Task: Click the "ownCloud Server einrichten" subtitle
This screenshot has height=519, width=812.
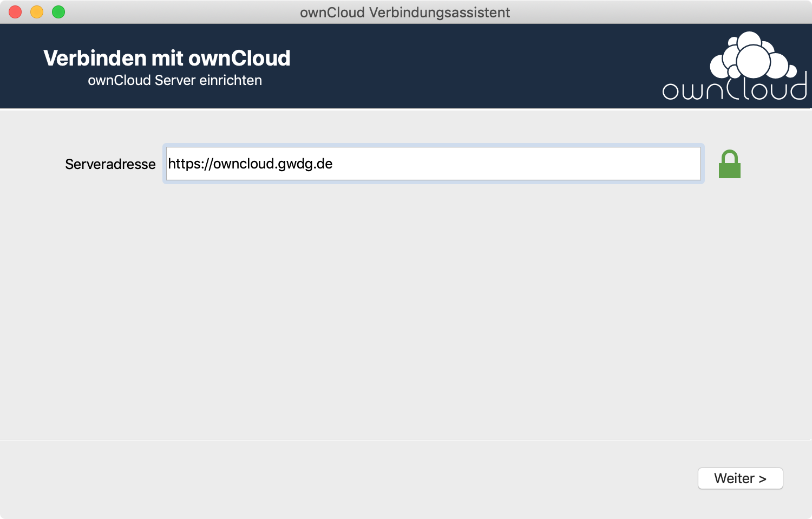Action: click(x=175, y=80)
